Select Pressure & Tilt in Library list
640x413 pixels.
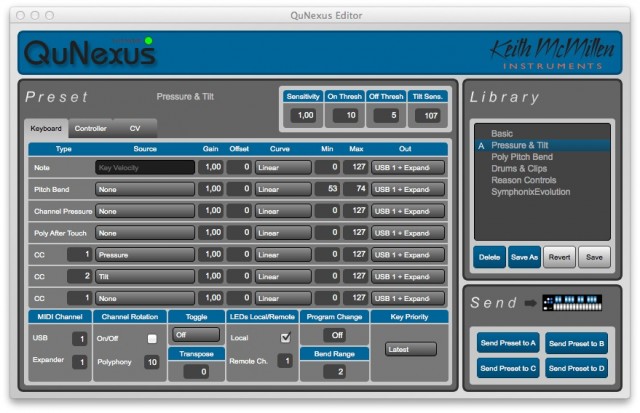click(x=542, y=145)
